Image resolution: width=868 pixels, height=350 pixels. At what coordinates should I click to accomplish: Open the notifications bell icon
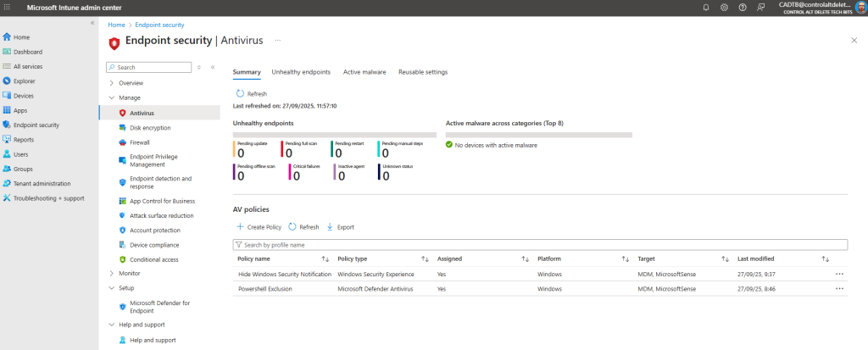click(x=706, y=7)
